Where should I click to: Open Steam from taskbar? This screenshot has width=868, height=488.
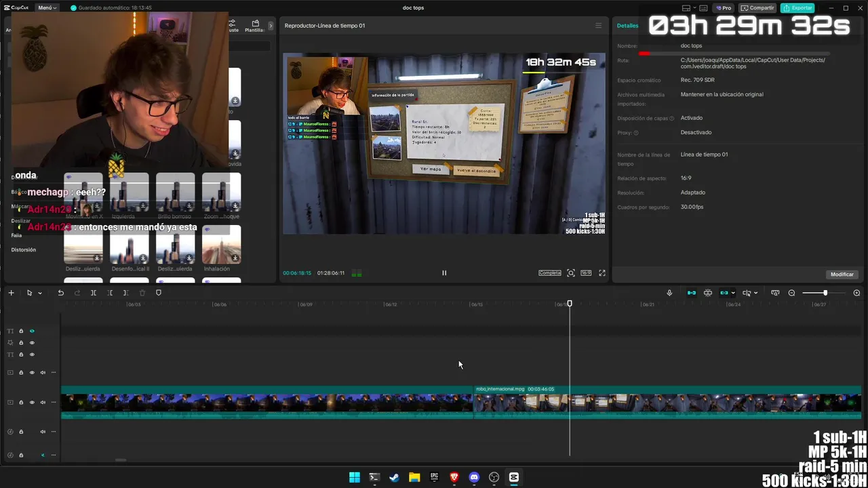coord(394,477)
